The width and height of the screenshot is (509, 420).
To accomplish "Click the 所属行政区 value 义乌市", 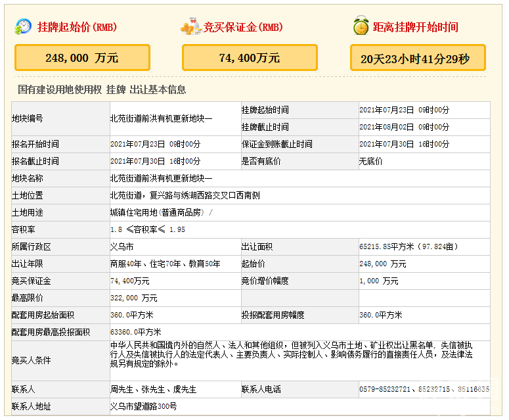I will 122,246.
